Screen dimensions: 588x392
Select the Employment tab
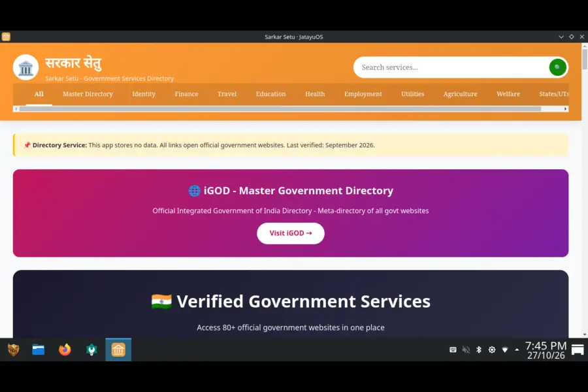(x=363, y=94)
